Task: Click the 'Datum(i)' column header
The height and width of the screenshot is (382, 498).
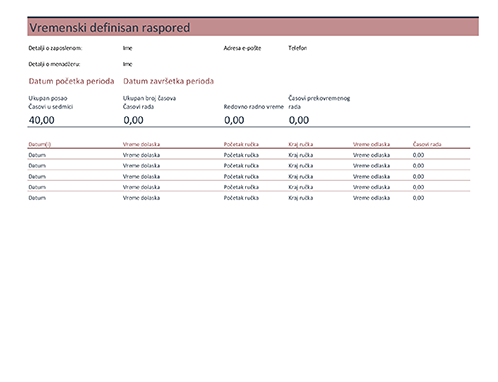Action: [x=40, y=144]
